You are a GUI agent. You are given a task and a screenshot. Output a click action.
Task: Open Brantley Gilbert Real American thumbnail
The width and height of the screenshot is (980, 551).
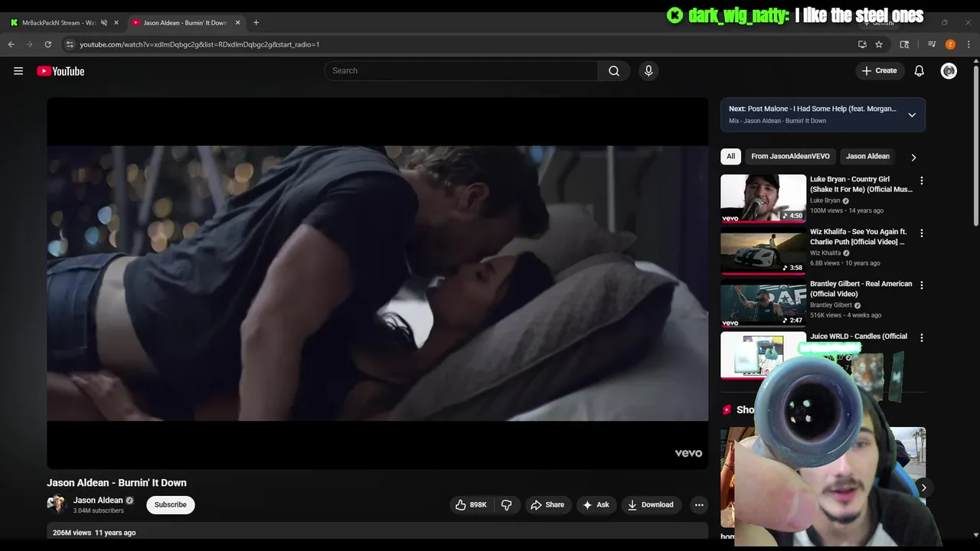763,303
